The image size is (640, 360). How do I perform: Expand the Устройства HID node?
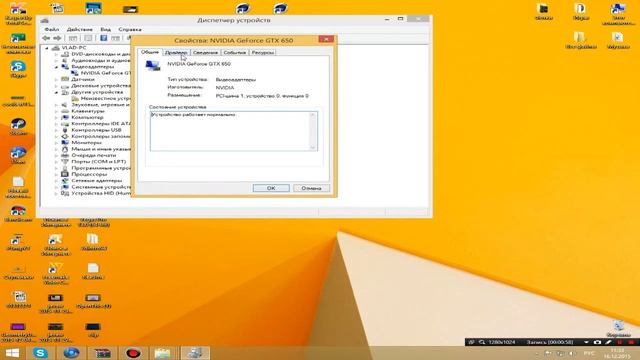[x=56, y=193]
